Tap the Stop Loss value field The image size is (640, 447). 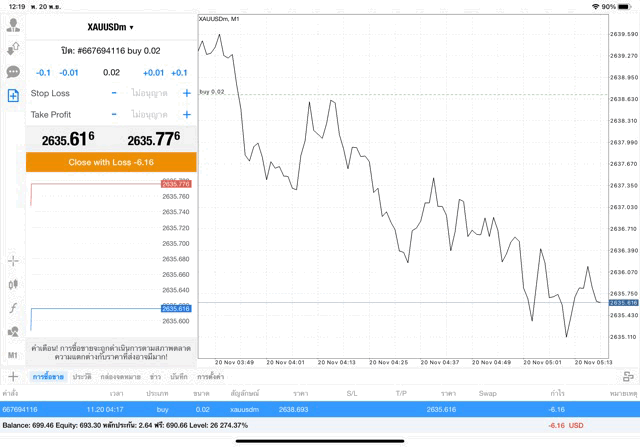(x=148, y=93)
